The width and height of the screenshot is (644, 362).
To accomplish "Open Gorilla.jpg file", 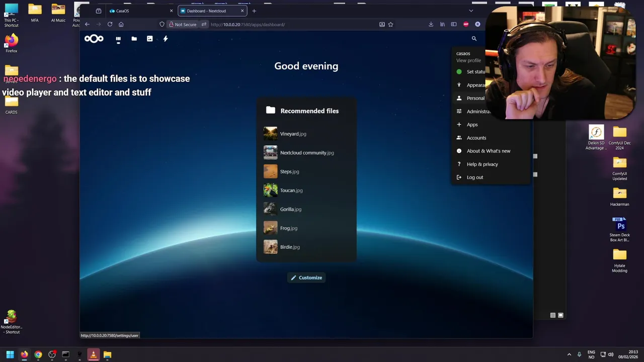I will pyautogui.click(x=306, y=209).
